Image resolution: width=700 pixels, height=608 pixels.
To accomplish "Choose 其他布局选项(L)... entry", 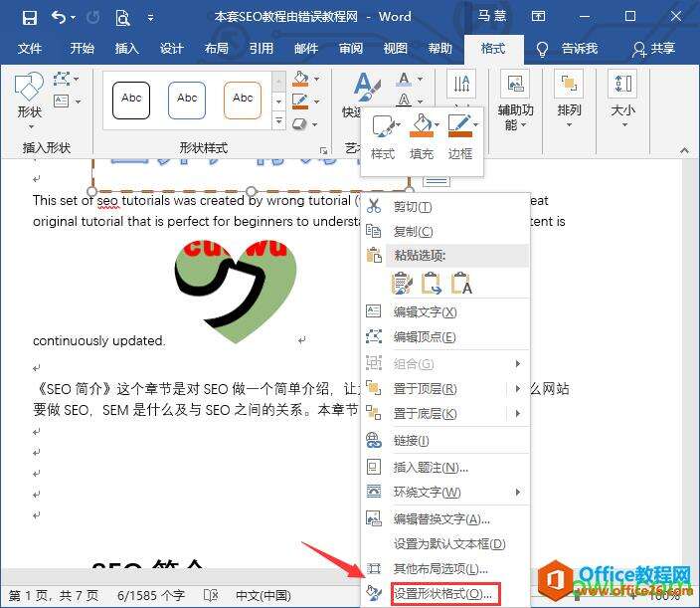I will point(445,568).
